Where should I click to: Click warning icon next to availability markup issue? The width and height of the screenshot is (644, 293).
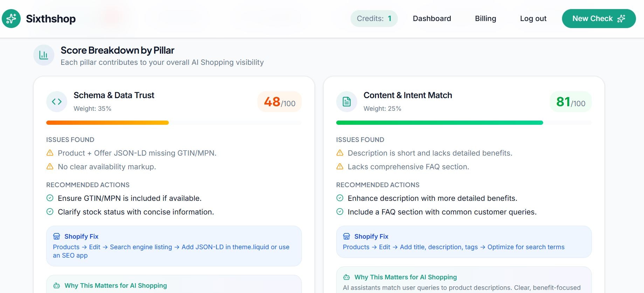50,166
